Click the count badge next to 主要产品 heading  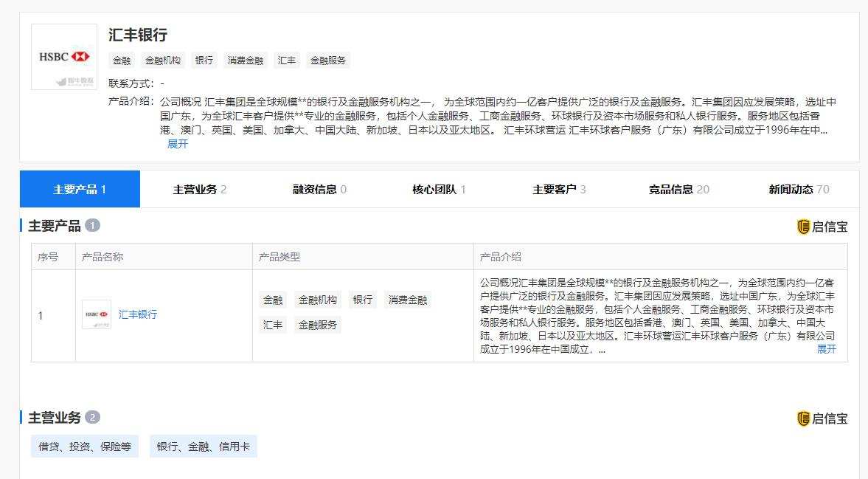[92, 225]
